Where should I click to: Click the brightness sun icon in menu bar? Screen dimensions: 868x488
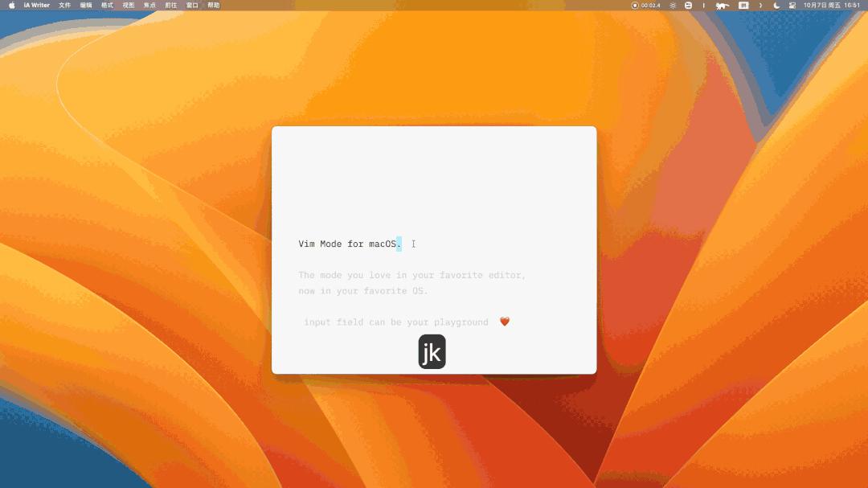(673, 6)
